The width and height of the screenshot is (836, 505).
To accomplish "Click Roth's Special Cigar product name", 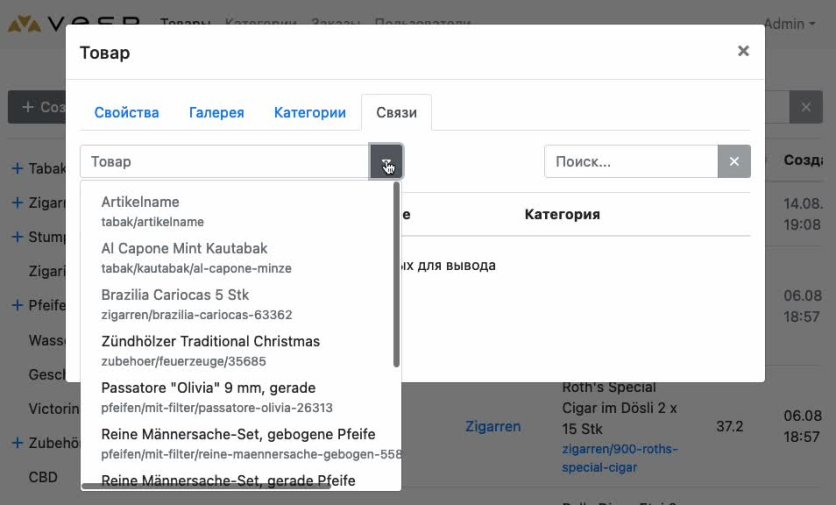I will click(619, 408).
